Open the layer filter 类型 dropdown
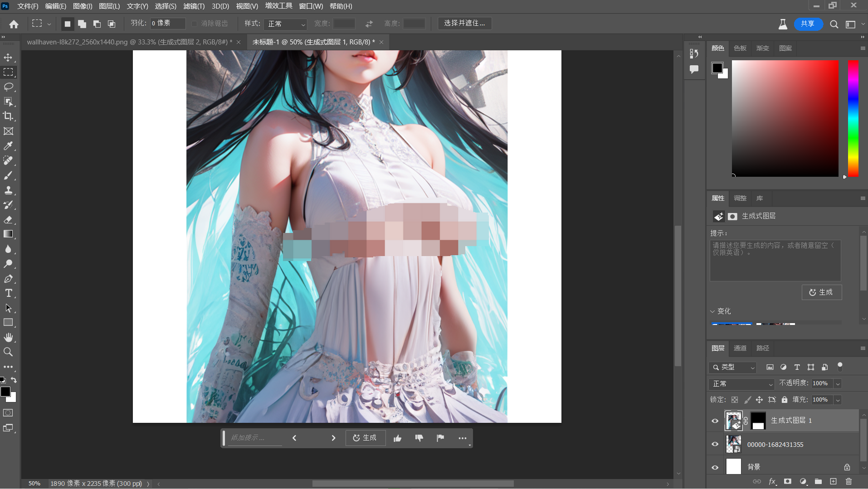The image size is (868, 489). (733, 367)
